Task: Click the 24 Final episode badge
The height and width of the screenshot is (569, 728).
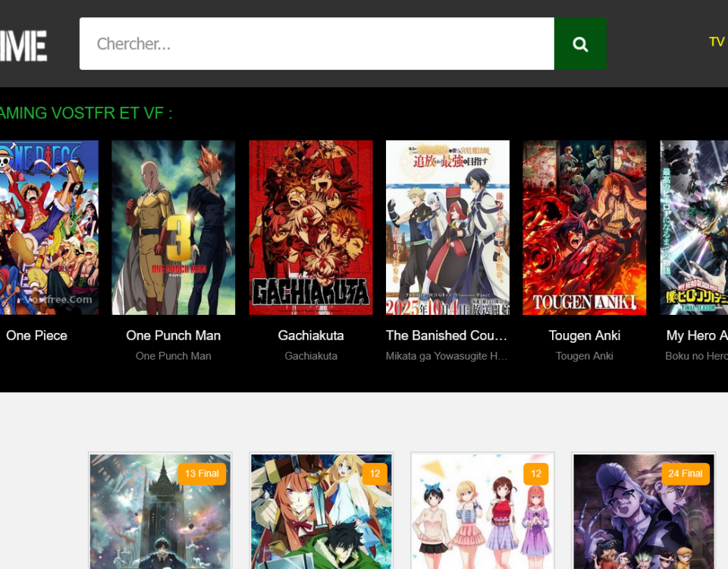Action: (x=686, y=473)
